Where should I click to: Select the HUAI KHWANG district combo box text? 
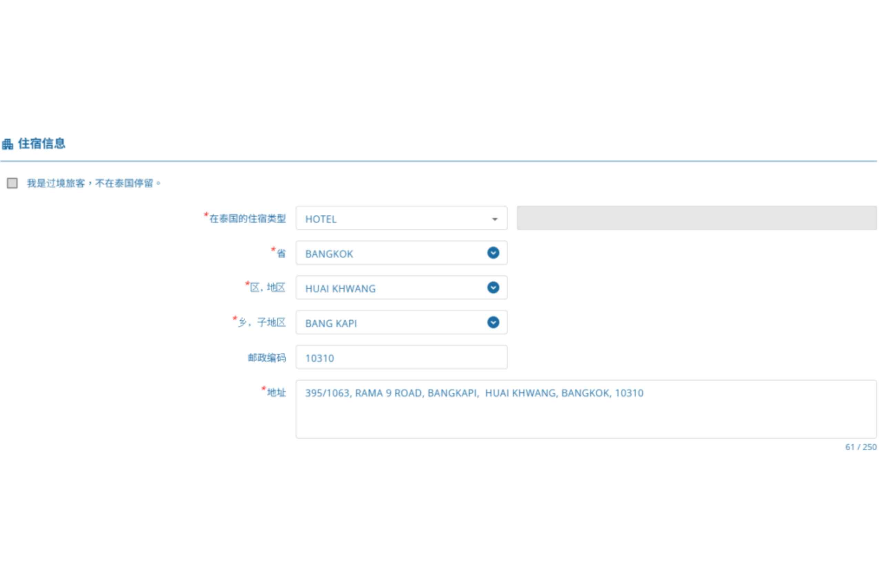tap(340, 288)
